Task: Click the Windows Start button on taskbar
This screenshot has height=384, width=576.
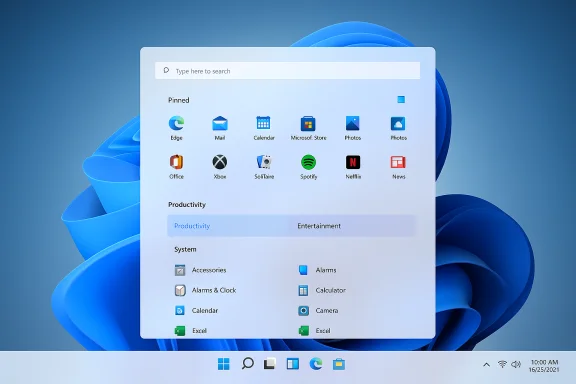Action: [223, 364]
